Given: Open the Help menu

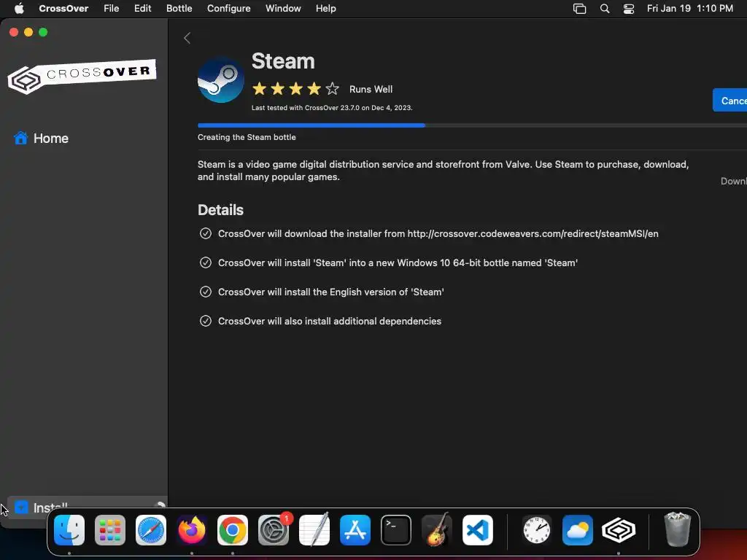Looking at the screenshot, I should point(326,9).
